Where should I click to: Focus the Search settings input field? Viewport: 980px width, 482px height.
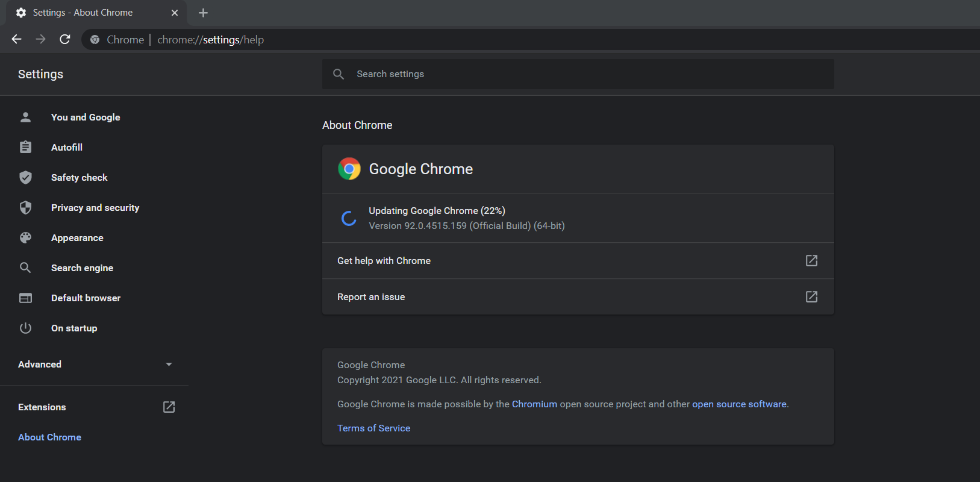tap(578, 74)
